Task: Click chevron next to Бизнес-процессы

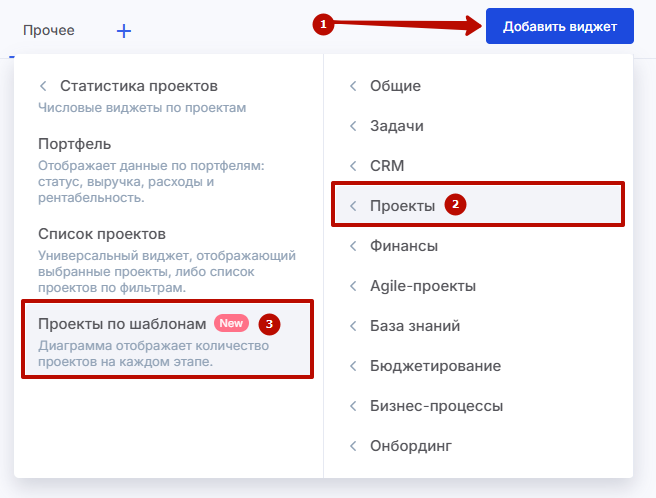Action: tap(353, 406)
